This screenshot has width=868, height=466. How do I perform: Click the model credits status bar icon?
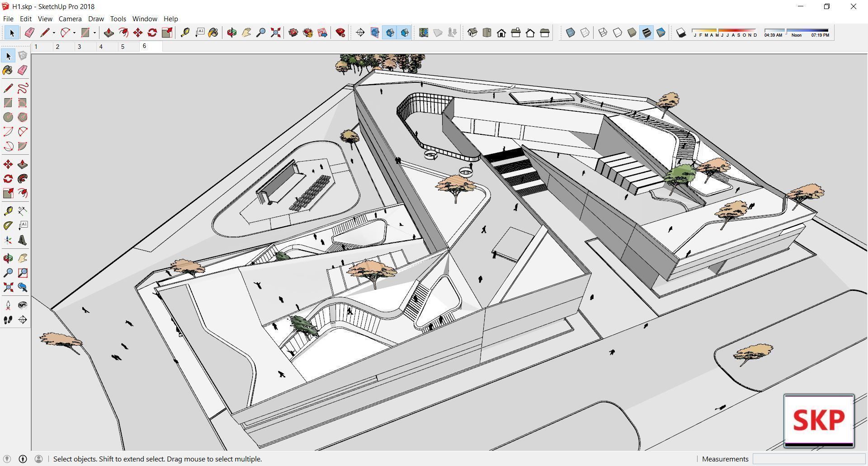click(x=23, y=459)
